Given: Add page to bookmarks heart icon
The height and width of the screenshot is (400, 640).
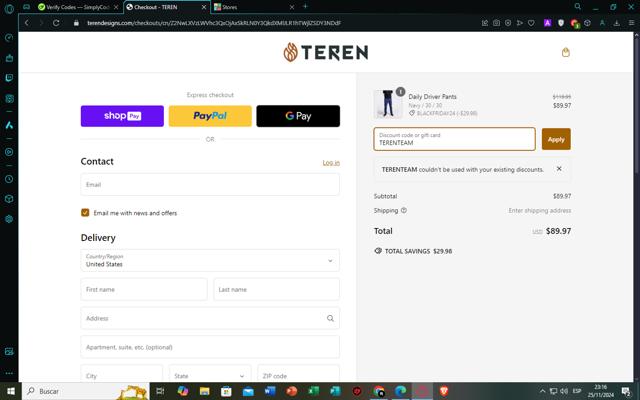Looking at the screenshot, I should [x=531, y=23].
